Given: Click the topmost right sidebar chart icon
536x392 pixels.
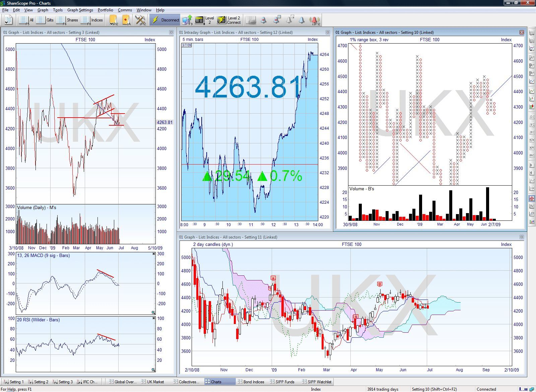Looking at the screenshot, I should point(532,33).
